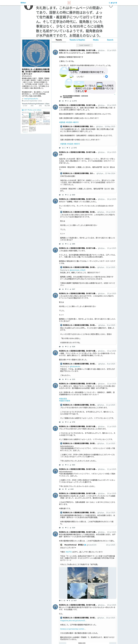138x644 pixels.
Task: Open the preferences gear icon in header
Action: pyautogui.click(x=116, y=3)
